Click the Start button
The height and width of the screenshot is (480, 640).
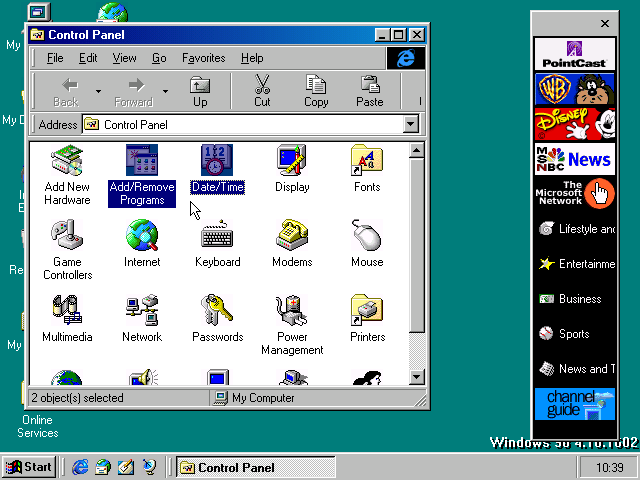(29, 467)
